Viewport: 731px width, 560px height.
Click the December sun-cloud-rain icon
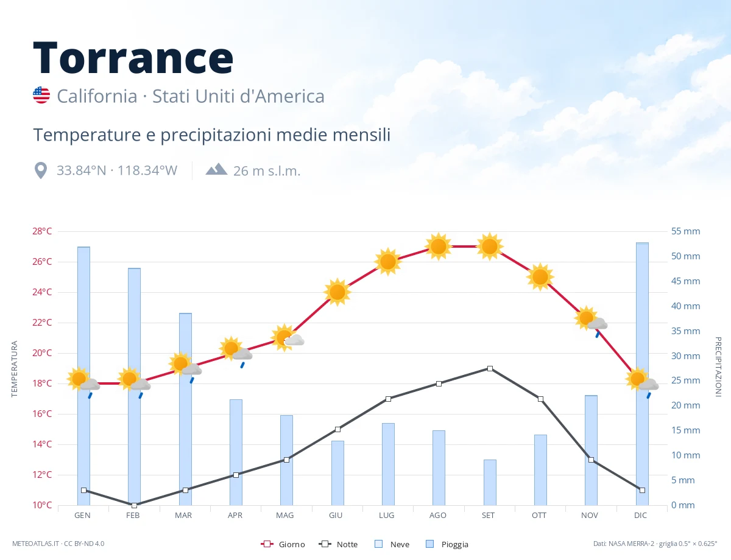pos(642,382)
